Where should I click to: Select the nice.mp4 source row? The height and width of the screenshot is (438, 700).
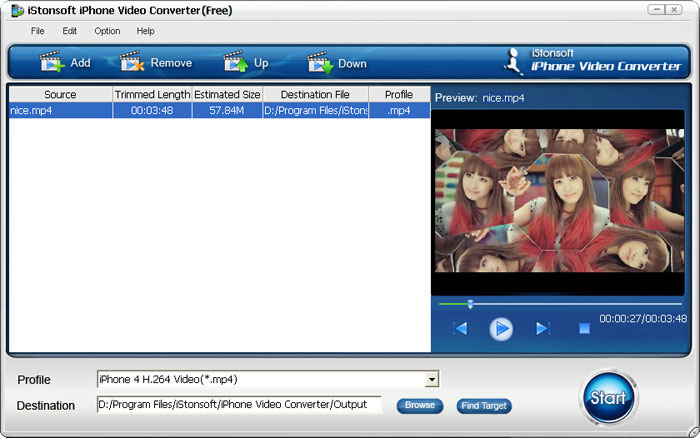pos(220,110)
